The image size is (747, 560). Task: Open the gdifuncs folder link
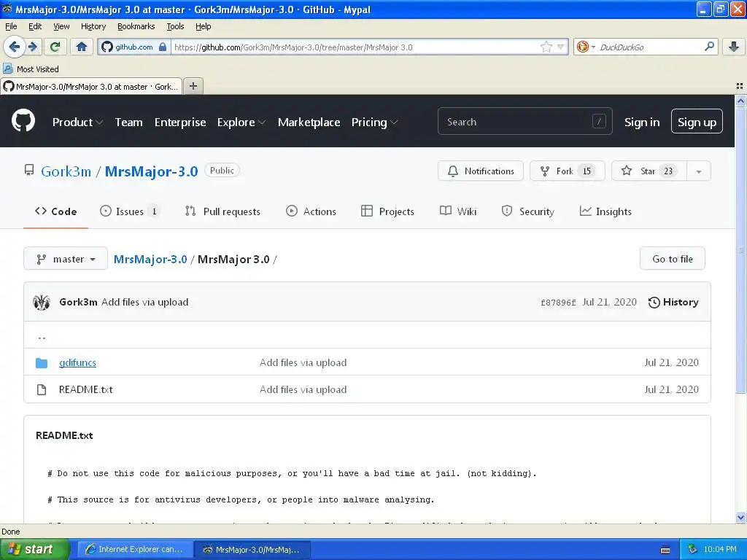click(77, 363)
